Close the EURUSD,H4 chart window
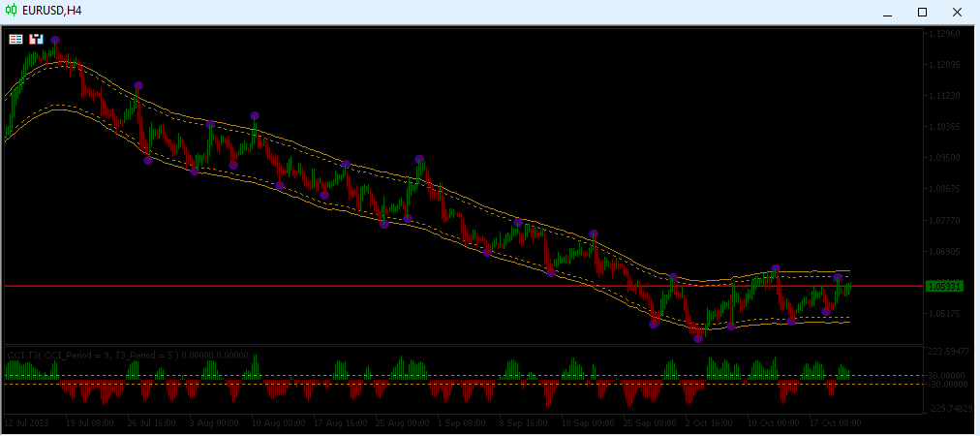This screenshot has height=436, width=980. (x=957, y=12)
